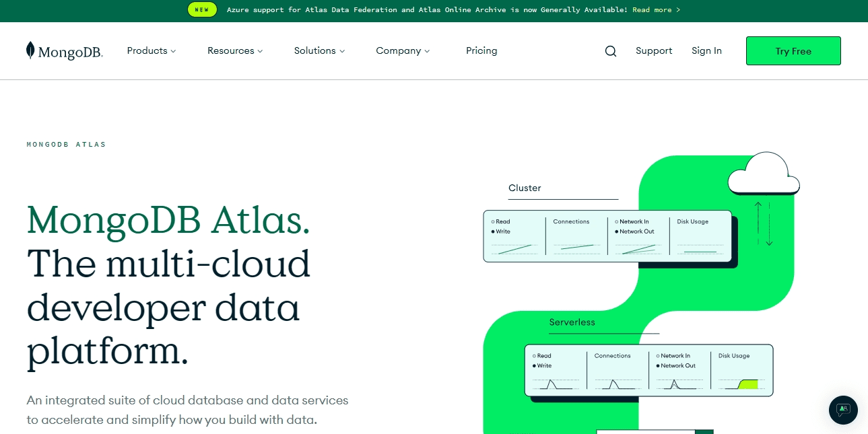868x434 pixels.
Task: Click the Try Free button
Action: click(793, 51)
